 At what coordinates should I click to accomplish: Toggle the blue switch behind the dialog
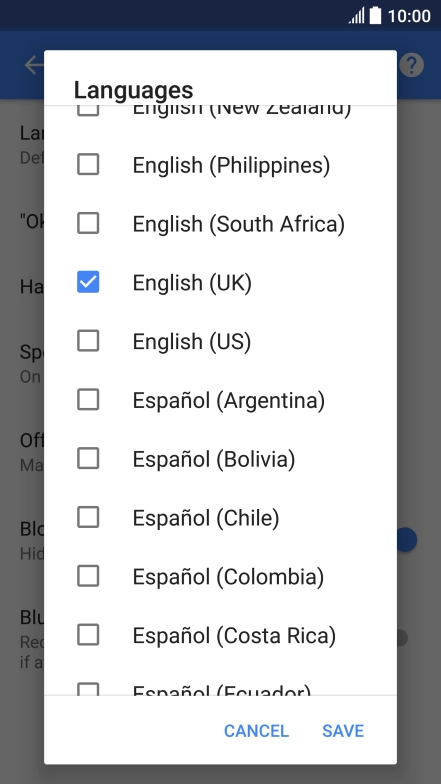[x=406, y=540]
